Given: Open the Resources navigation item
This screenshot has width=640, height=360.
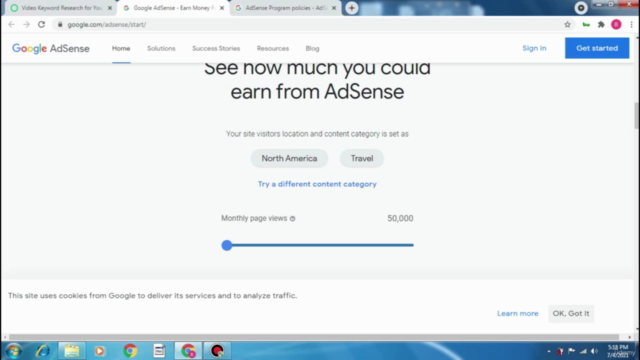Looking at the screenshot, I should click(x=273, y=48).
